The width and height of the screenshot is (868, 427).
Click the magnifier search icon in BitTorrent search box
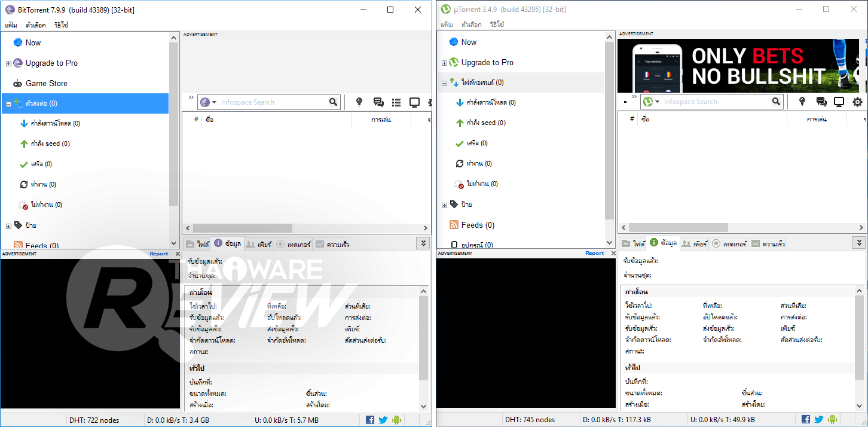(x=334, y=102)
